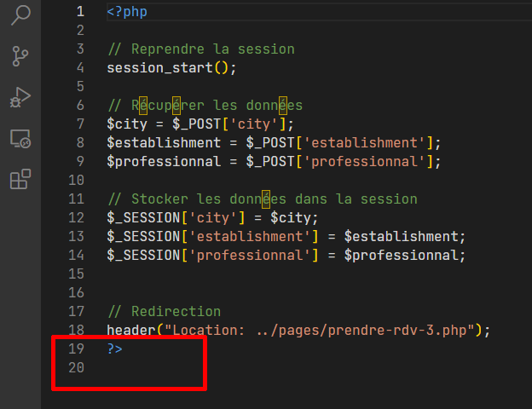Click the line "$_SESSION['city'] = $city;"
532x409 pixels.
pos(212,218)
